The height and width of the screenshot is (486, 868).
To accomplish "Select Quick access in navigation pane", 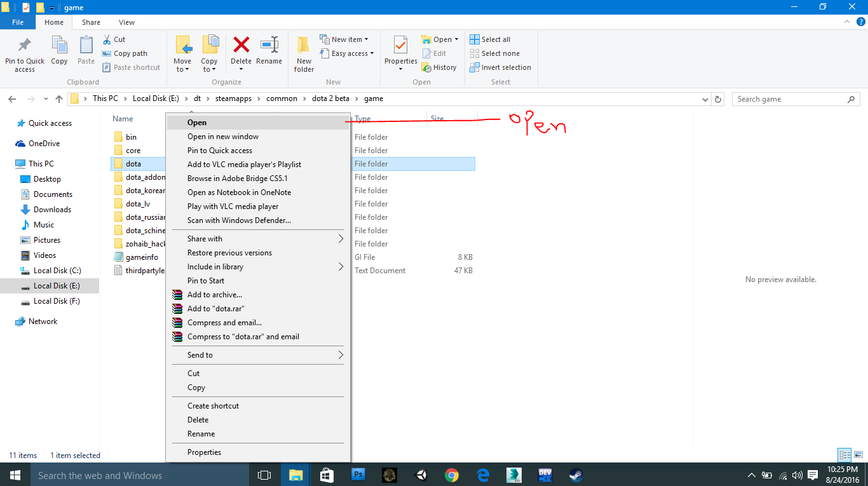I will click(x=50, y=123).
